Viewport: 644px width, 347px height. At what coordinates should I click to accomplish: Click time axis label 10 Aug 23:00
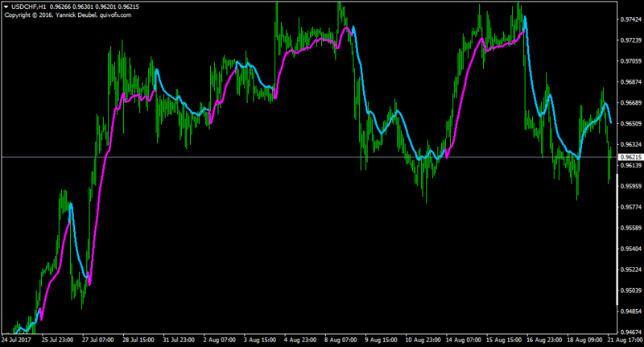(423, 340)
